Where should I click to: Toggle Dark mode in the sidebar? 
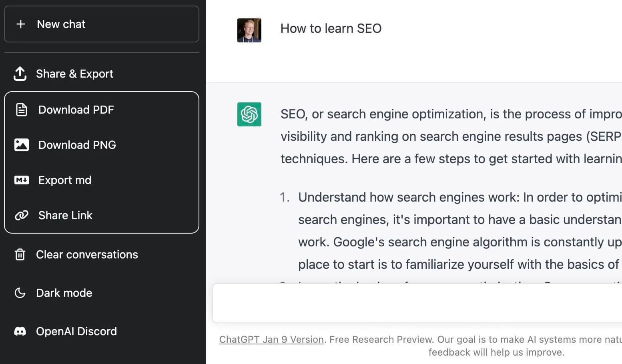tap(64, 293)
